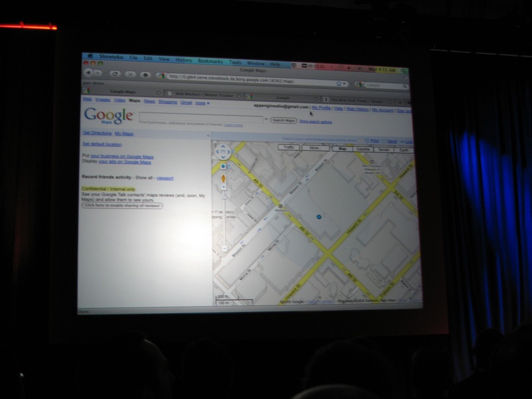Click the browser Forward arrow button
532x399 pixels.
(98, 72)
